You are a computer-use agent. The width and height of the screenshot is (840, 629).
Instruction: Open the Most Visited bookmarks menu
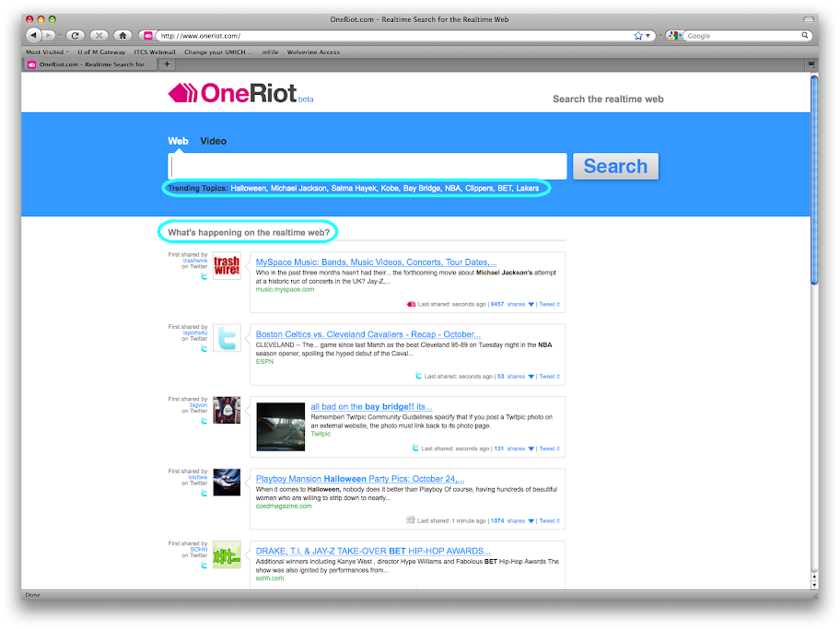[x=47, y=52]
